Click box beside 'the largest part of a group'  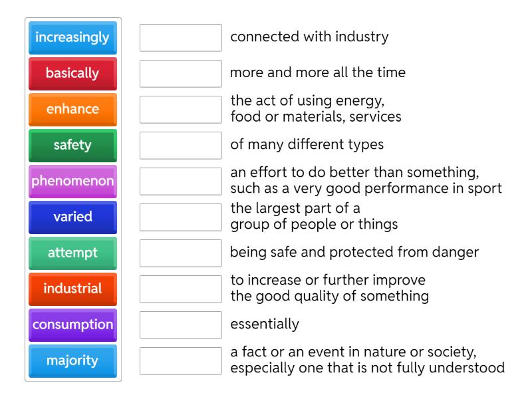click(181, 217)
